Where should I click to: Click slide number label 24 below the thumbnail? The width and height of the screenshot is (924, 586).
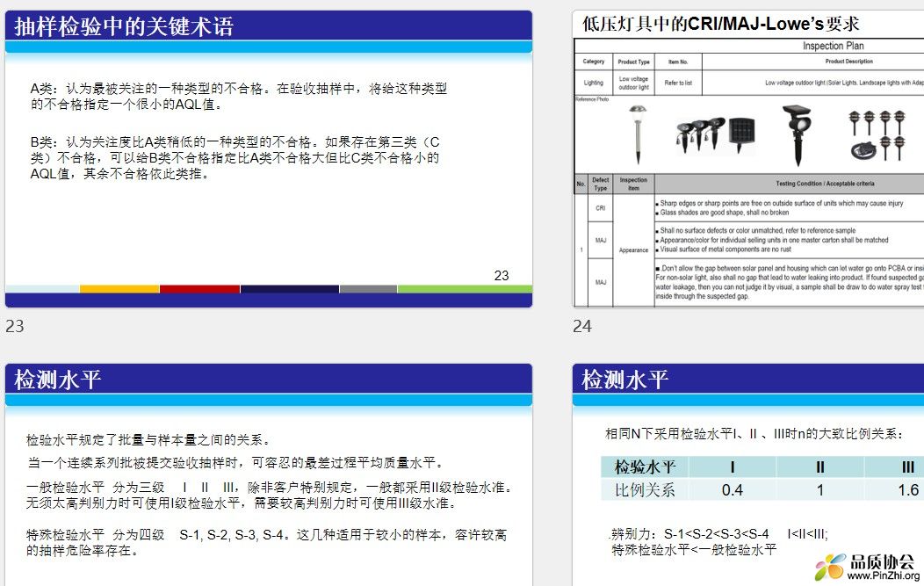582,326
